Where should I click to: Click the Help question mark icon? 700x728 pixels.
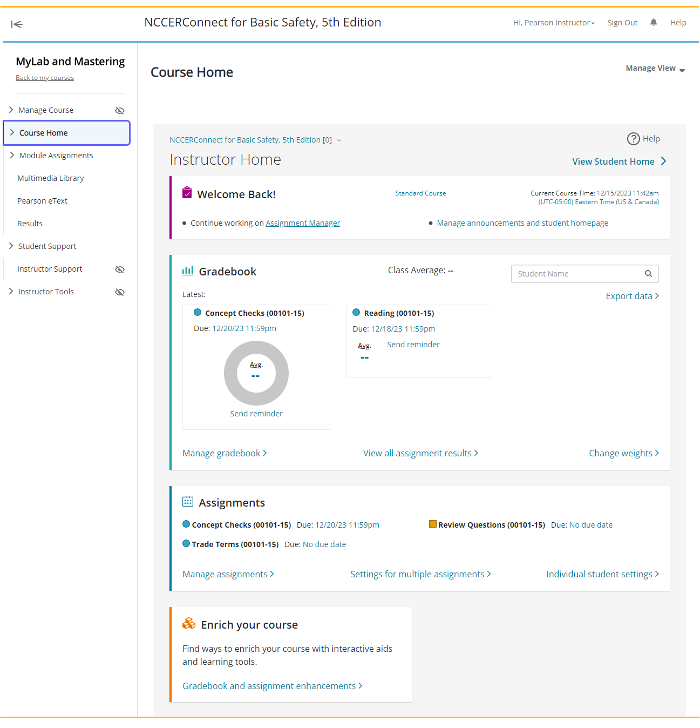[x=633, y=139]
